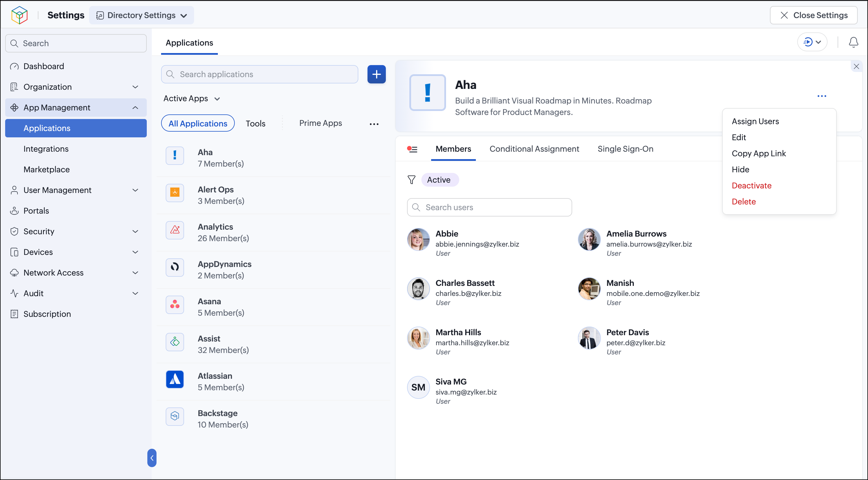The width and height of the screenshot is (868, 480).
Task: Open member Charles Bassett
Action: tap(465, 283)
